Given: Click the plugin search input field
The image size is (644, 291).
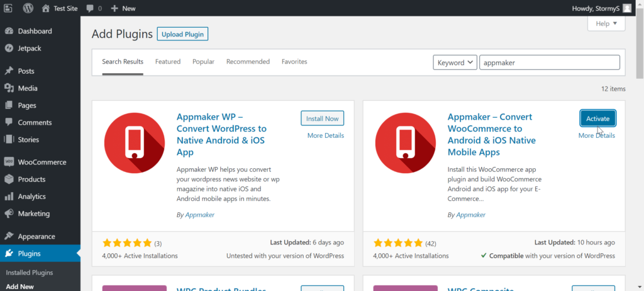Looking at the screenshot, I should [549, 62].
